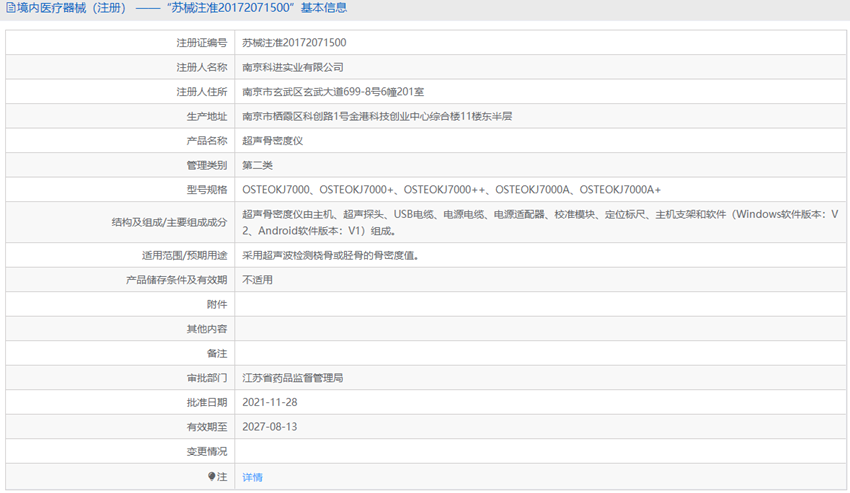Click the page title 境内医疗器械（注册）

pyautogui.click(x=72, y=8)
